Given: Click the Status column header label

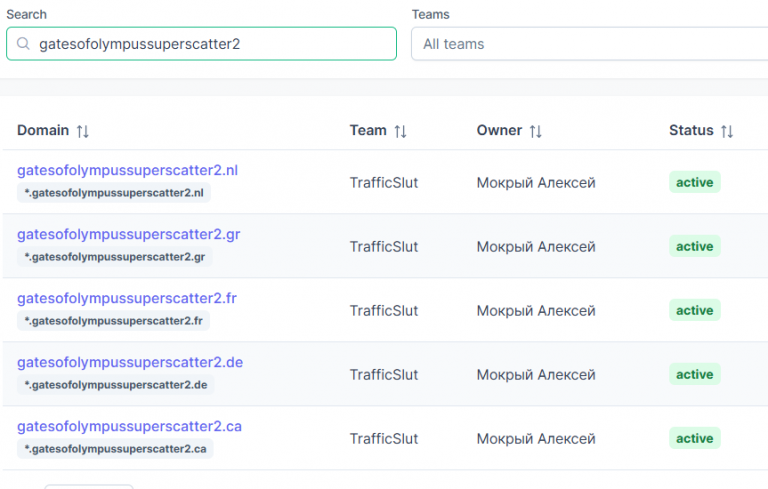Looking at the screenshot, I should pyautogui.click(x=691, y=130).
